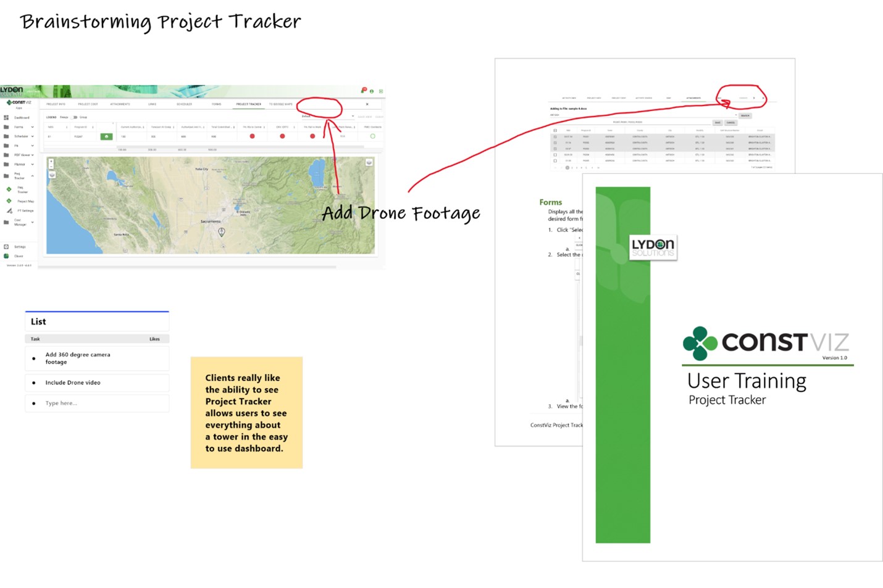Select the Project Tracker tab
The width and height of the screenshot is (883, 588).
point(249,104)
